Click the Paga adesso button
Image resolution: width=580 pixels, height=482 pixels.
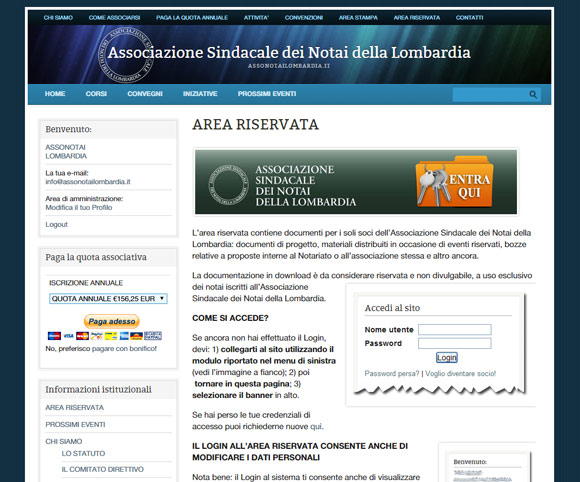point(112,321)
